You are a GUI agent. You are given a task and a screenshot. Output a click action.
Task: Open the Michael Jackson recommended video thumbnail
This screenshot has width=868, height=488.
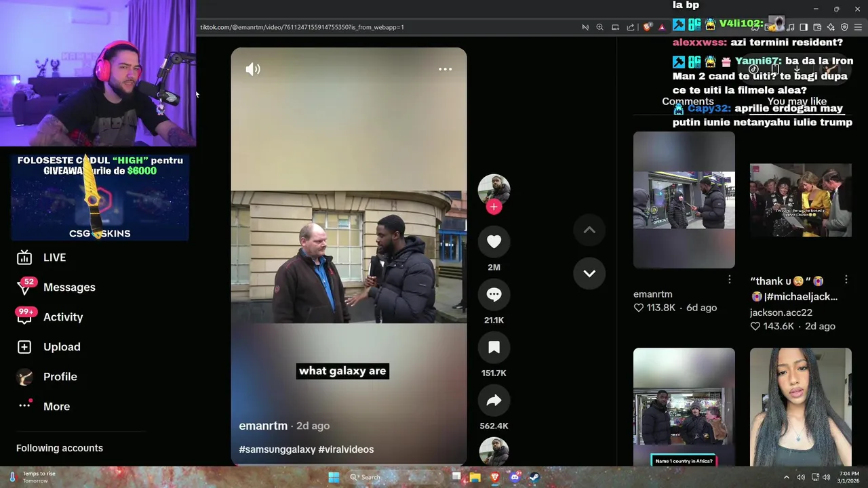[800, 200]
